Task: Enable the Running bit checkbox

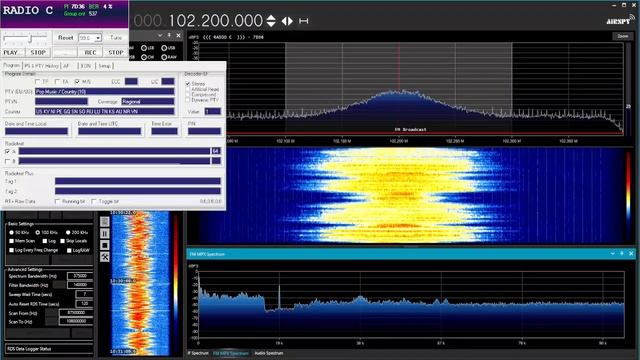Action: click(x=58, y=201)
